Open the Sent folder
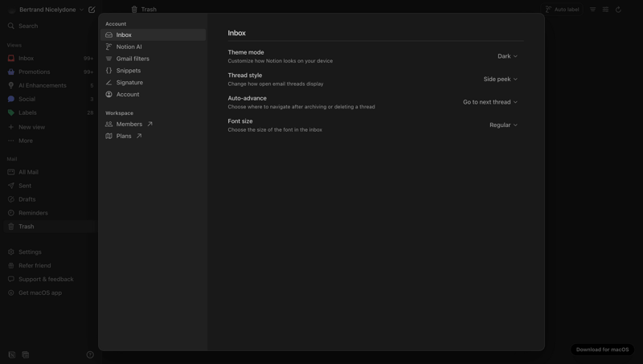This screenshot has width=643, height=364. 49,186
